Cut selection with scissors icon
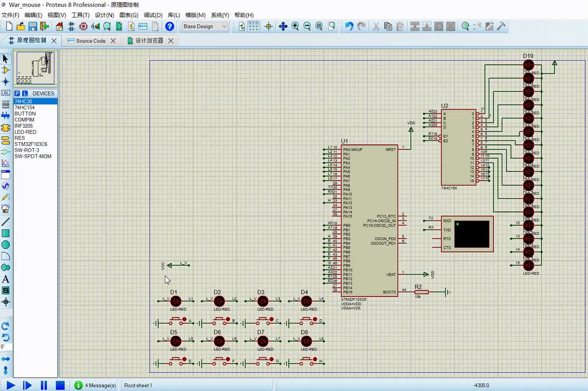The width and height of the screenshot is (588, 391). (376, 26)
